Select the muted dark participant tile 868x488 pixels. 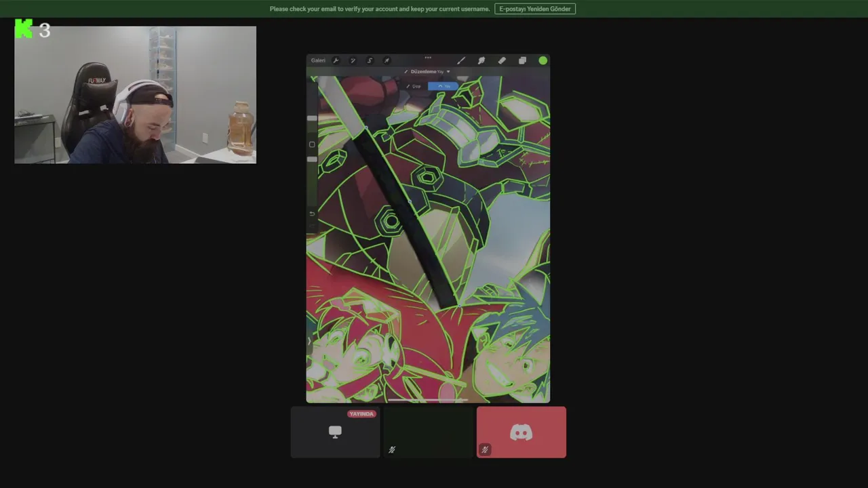pyautogui.click(x=428, y=432)
